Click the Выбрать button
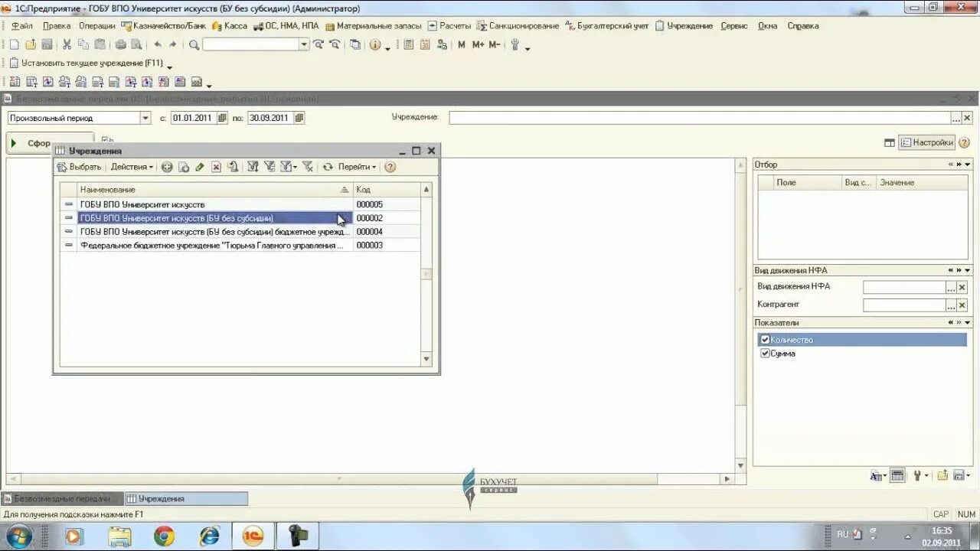This screenshot has height=551, width=980. [x=79, y=167]
